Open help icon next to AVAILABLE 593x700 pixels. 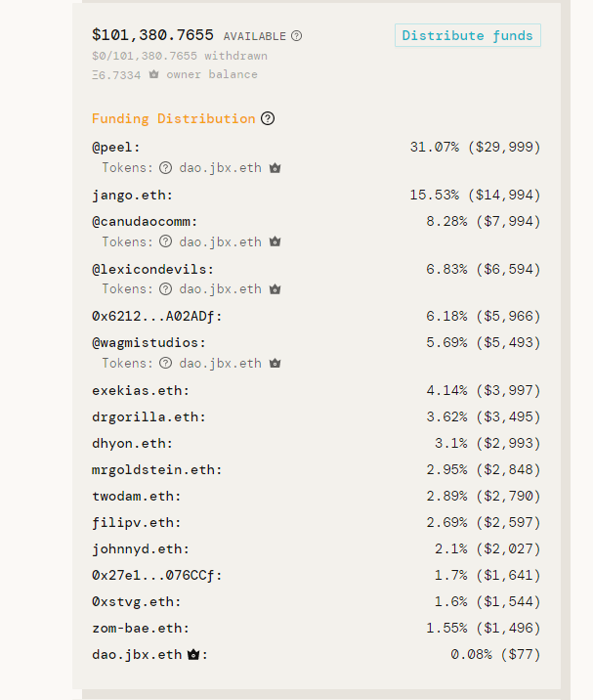click(x=297, y=36)
